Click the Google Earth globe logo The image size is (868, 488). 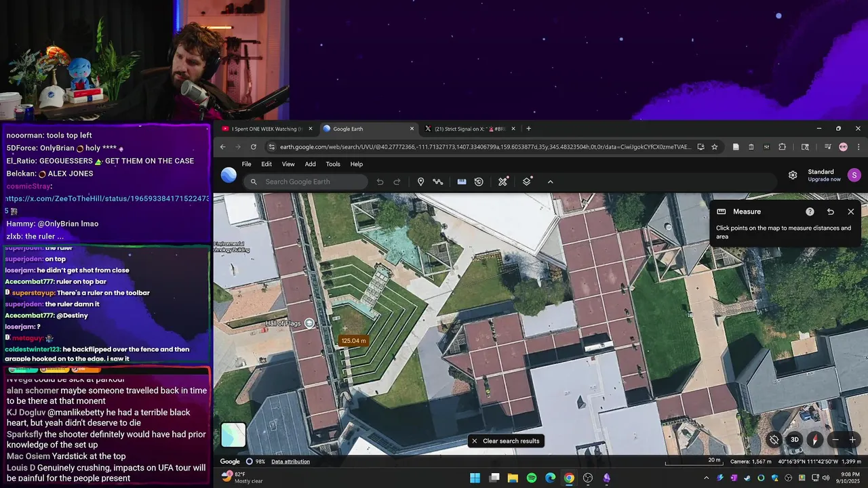tap(229, 175)
